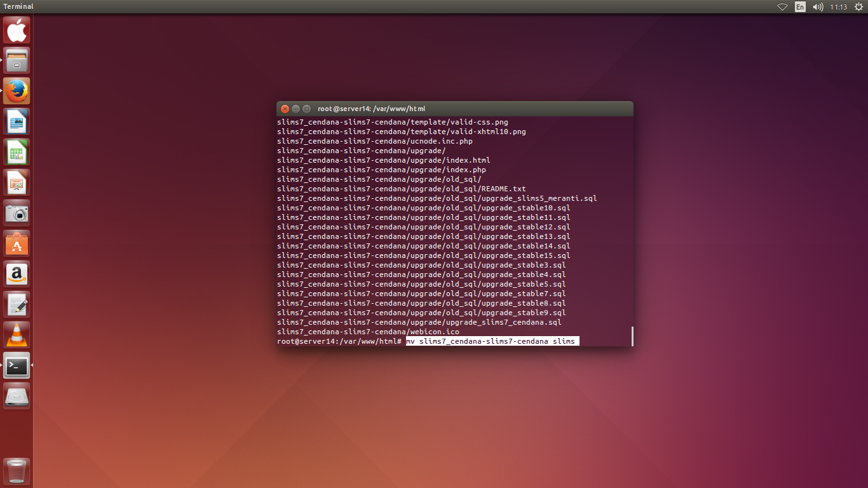This screenshot has width=868, height=488.
Task: Open the Files manager in launcher
Action: point(17,60)
